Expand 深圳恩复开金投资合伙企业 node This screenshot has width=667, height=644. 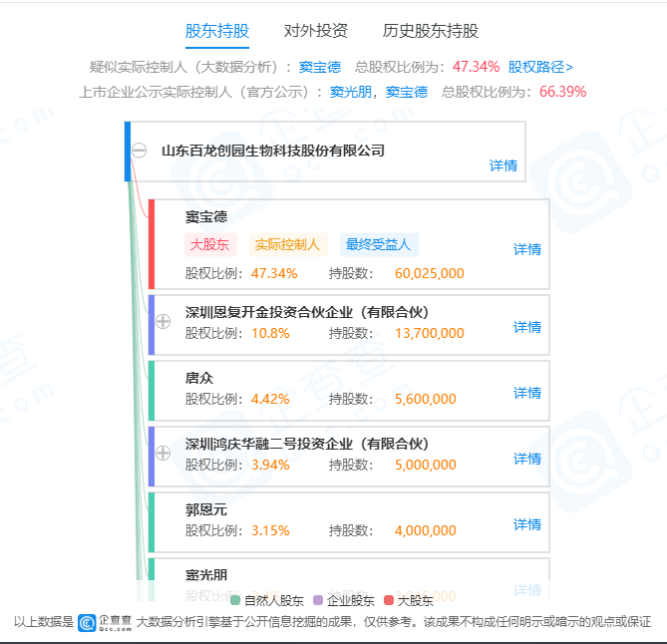coord(163,321)
